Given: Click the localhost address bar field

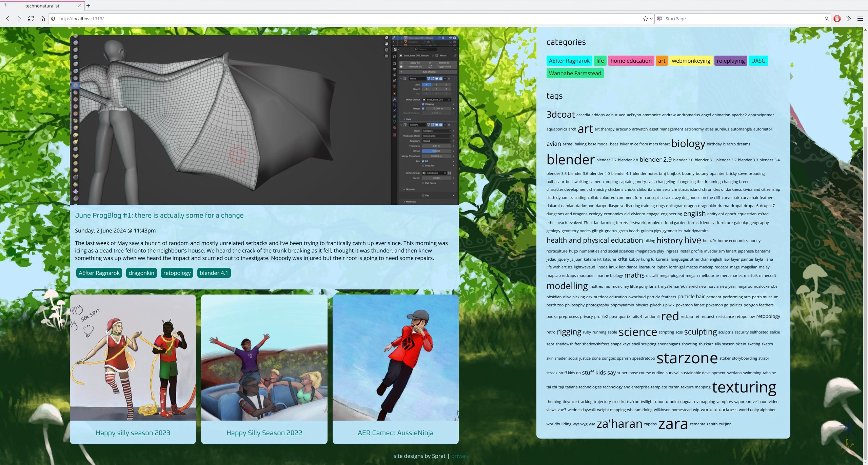Looking at the screenshot, I should point(339,19).
